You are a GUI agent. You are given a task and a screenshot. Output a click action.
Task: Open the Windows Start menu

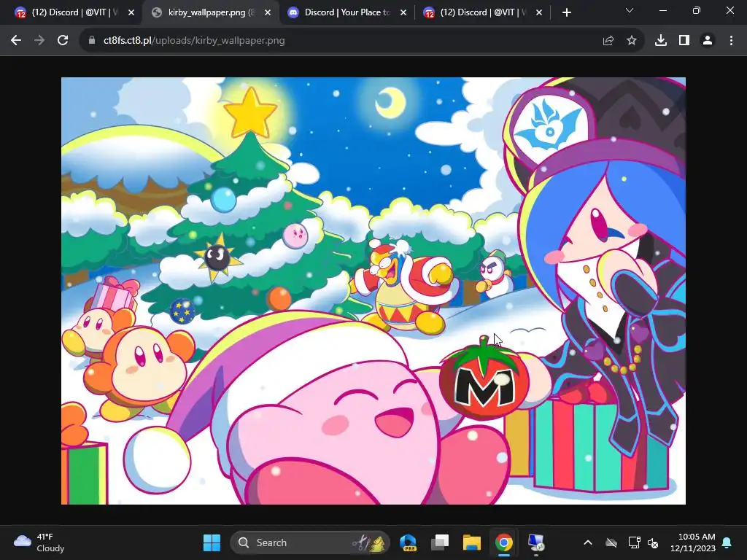[212, 542]
